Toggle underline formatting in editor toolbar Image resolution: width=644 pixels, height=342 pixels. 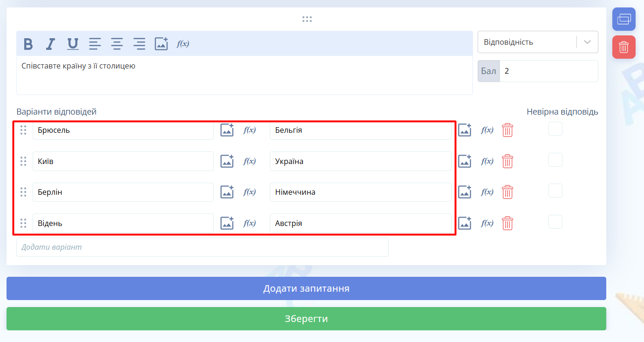73,44
